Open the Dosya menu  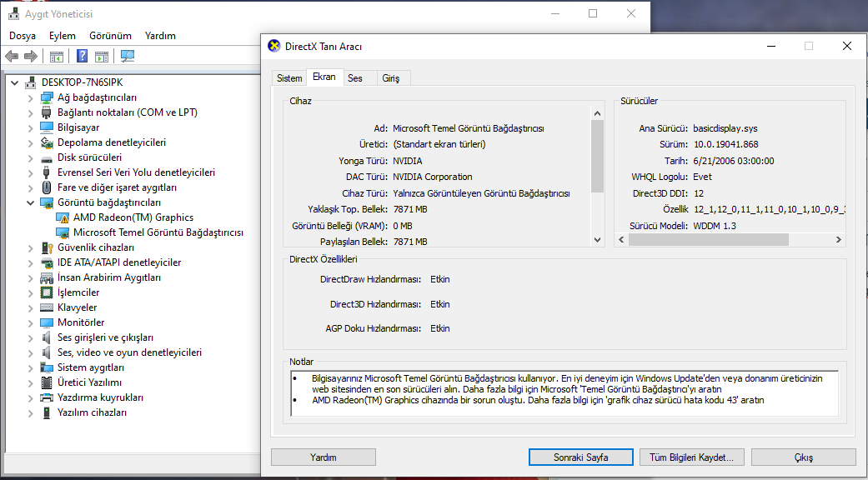pos(23,36)
